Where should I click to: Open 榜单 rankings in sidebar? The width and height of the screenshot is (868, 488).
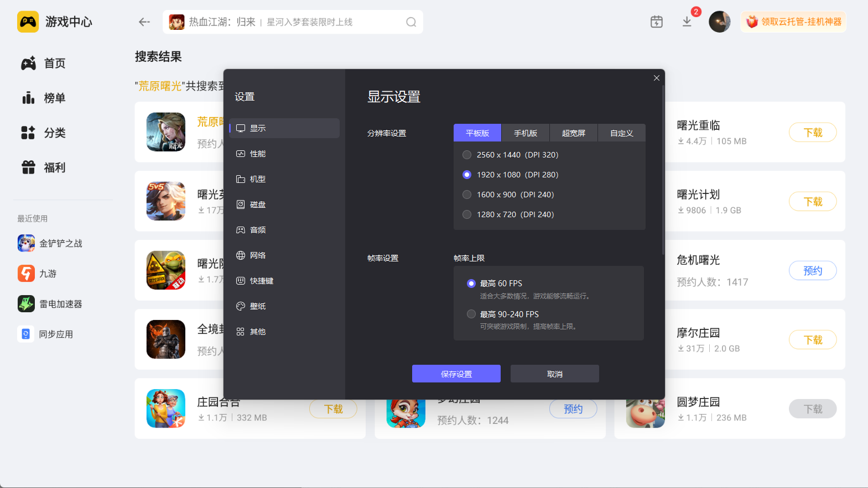43,98
